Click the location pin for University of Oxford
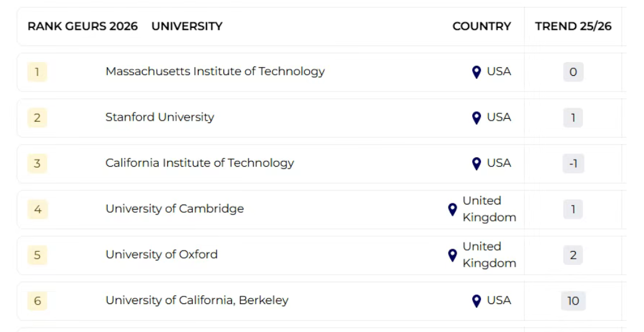The width and height of the screenshot is (644, 332). click(x=452, y=255)
